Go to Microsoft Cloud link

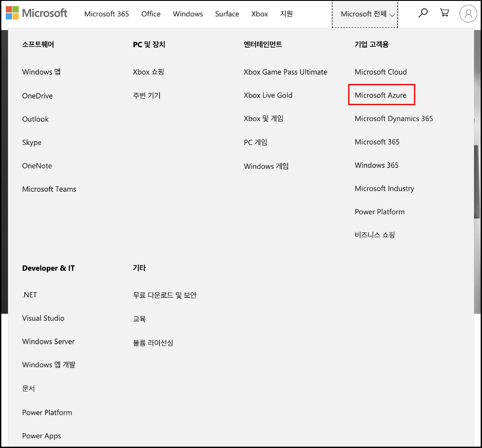[x=380, y=72]
